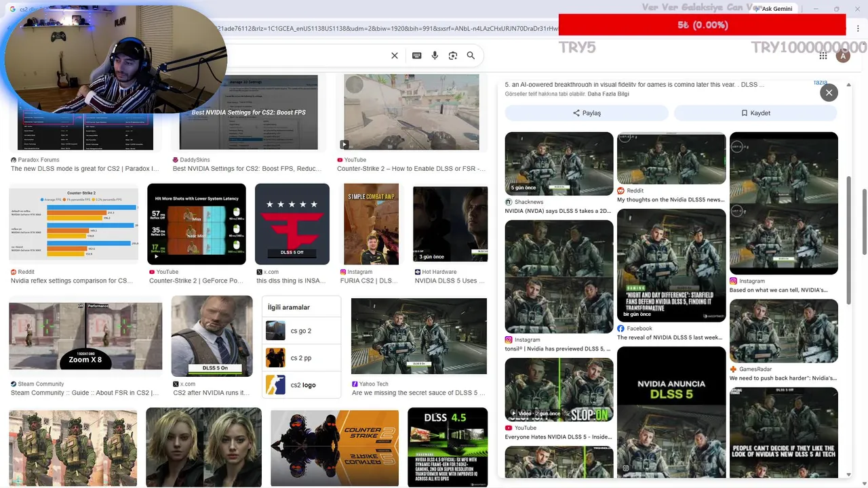
Task: Open Counter-Strike 2 GeForce caption link
Action: 196,281
